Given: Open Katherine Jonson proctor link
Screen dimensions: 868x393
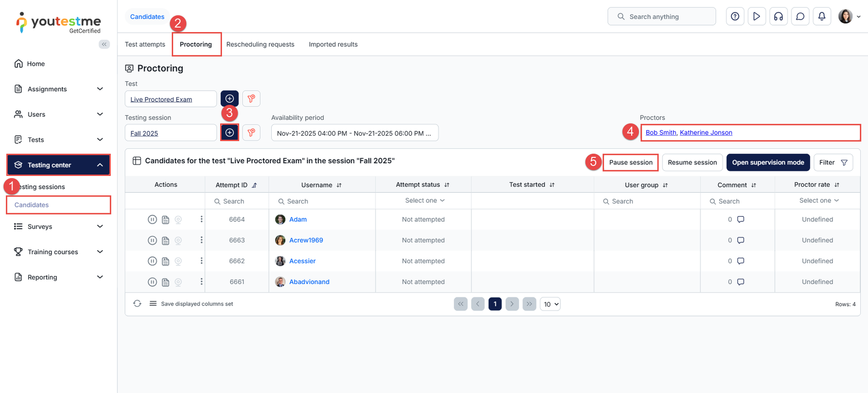Looking at the screenshot, I should point(706,132).
